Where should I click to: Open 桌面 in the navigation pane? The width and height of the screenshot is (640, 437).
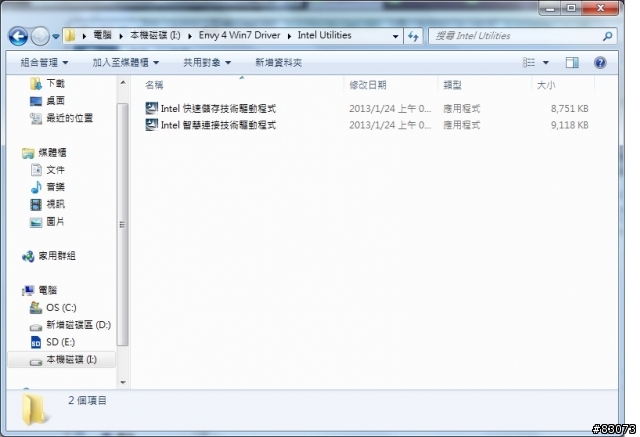click(x=55, y=101)
